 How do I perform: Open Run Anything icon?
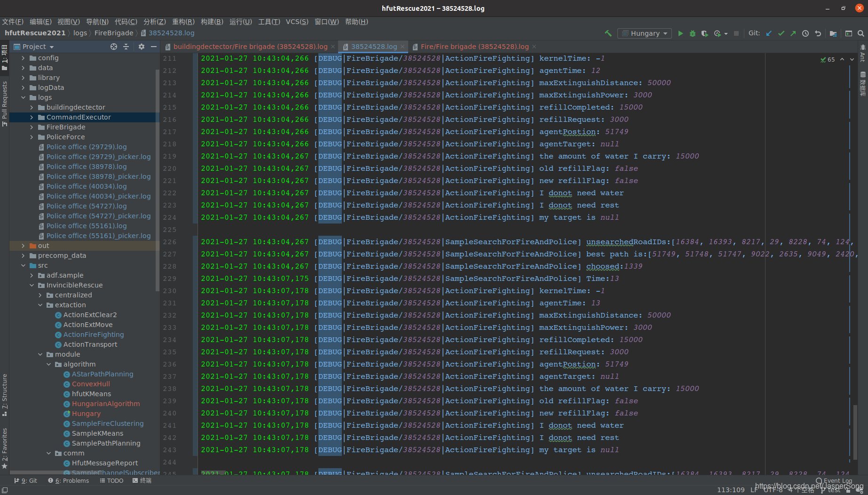(x=849, y=33)
